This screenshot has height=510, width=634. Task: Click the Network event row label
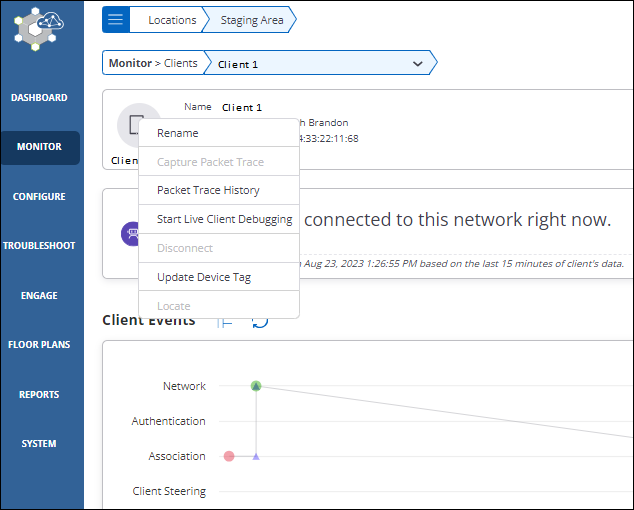184,386
